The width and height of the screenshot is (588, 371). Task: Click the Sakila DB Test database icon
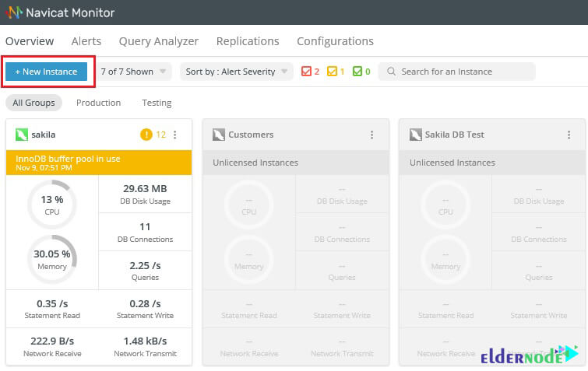[x=416, y=135]
